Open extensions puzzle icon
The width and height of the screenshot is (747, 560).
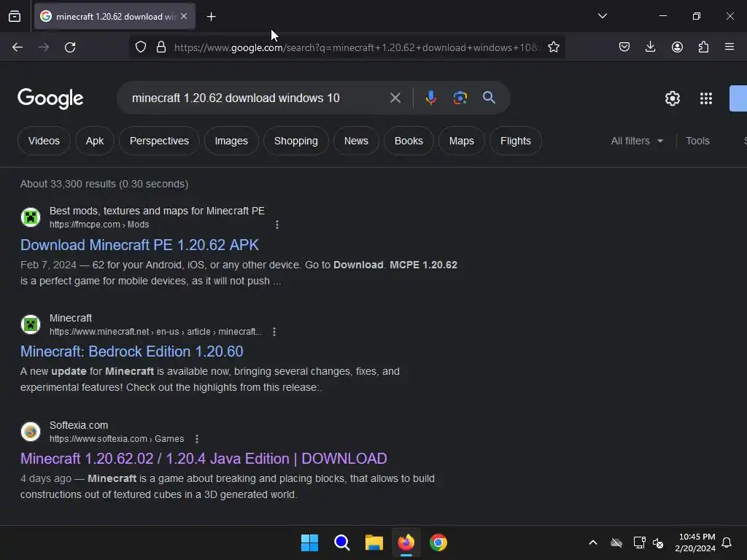coord(703,47)
